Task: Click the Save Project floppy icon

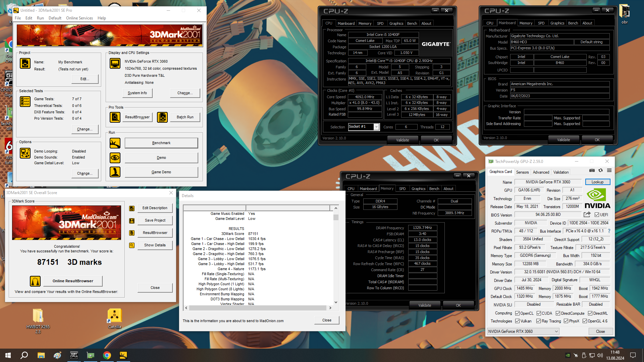Action: pyautogui.click(x=132, y=221)
